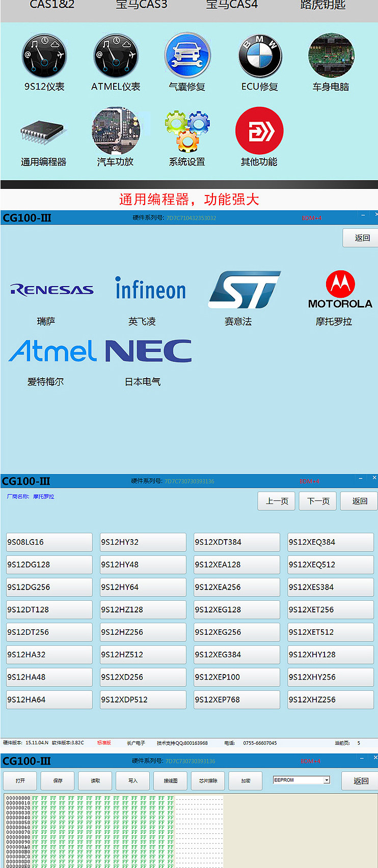Viewport: 378px width, 868px height.
Task: Select chip 9S12XET512
Action: [x=331, y=632]
